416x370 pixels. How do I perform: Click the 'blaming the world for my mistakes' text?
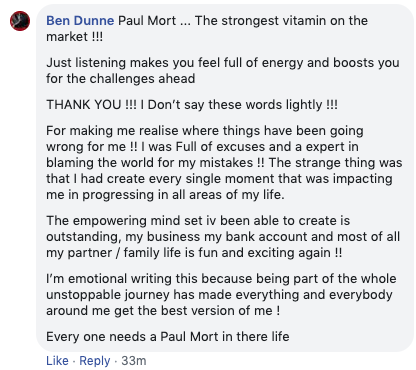(x=149, y=163)
